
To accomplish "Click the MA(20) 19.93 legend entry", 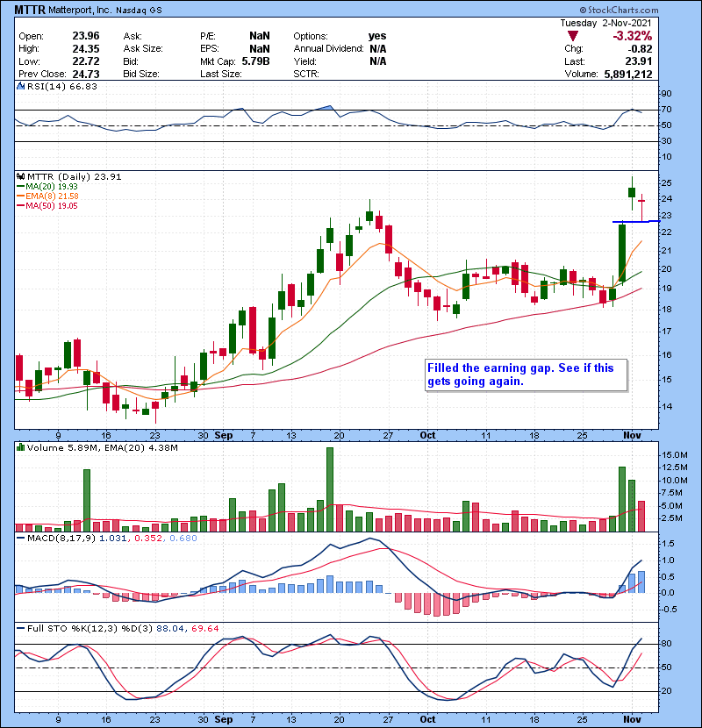I will (x=51, y=187).
